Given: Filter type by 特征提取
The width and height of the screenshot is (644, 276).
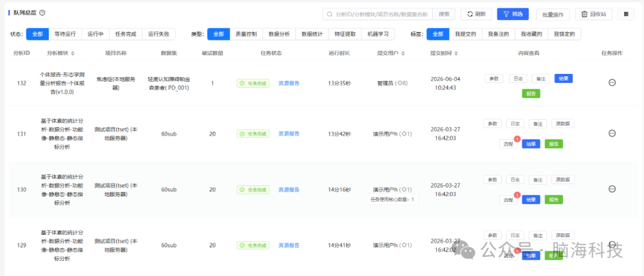Looking at the screenshot, I should click(x=345, y=34).
